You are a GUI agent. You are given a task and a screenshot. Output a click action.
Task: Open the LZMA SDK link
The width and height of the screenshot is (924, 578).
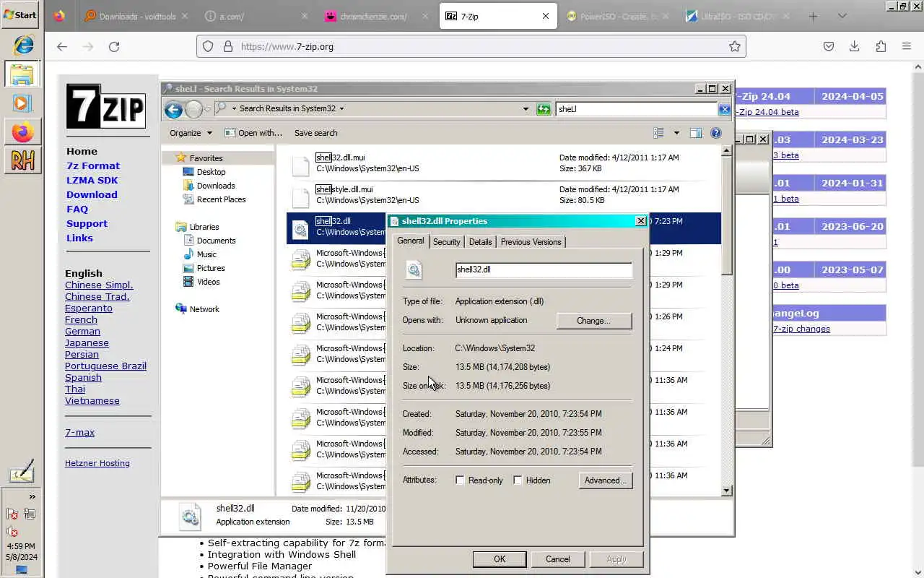tap(92, 180)
